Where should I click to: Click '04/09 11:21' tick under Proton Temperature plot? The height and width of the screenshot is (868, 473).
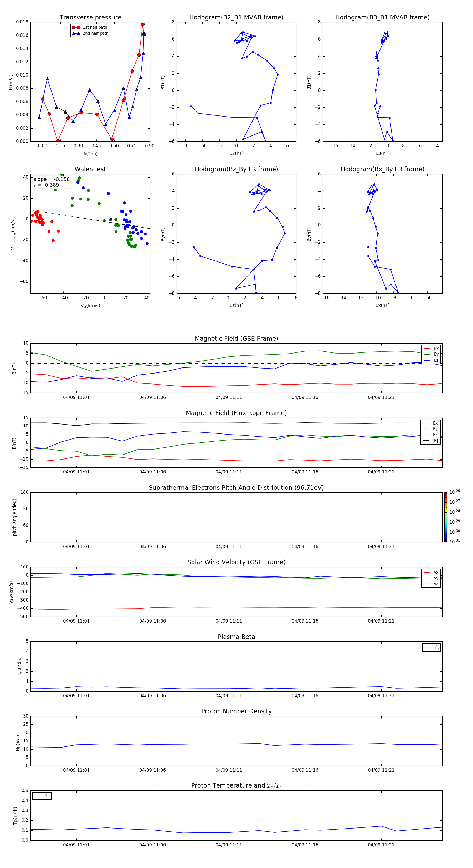click(381, 845)
